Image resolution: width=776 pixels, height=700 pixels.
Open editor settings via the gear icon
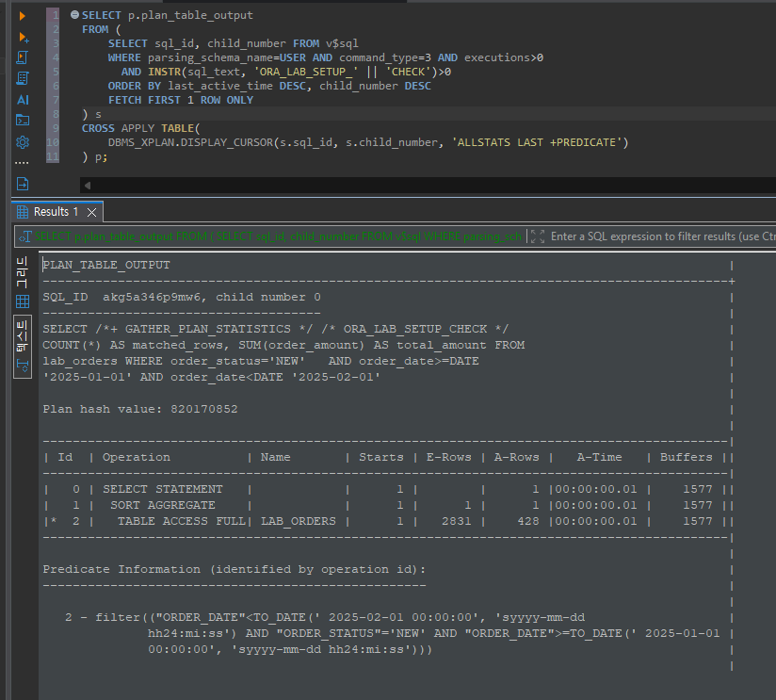click(23, 142)
